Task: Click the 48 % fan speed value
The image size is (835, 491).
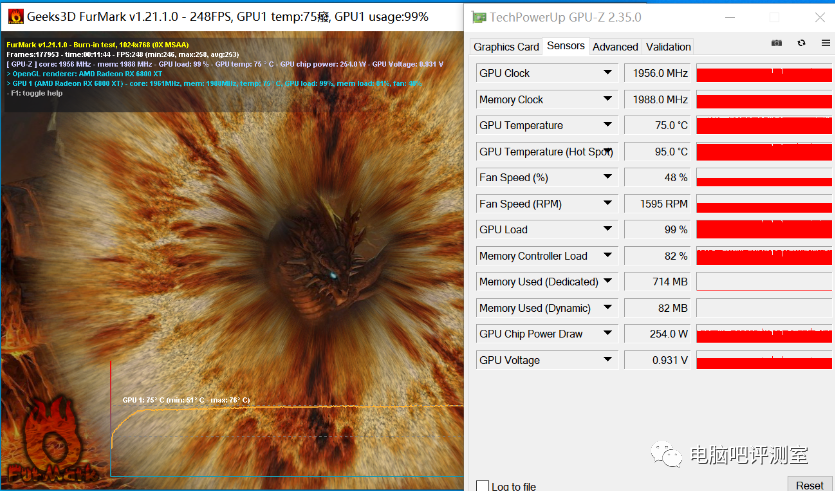Action: (x=658, y=177)
